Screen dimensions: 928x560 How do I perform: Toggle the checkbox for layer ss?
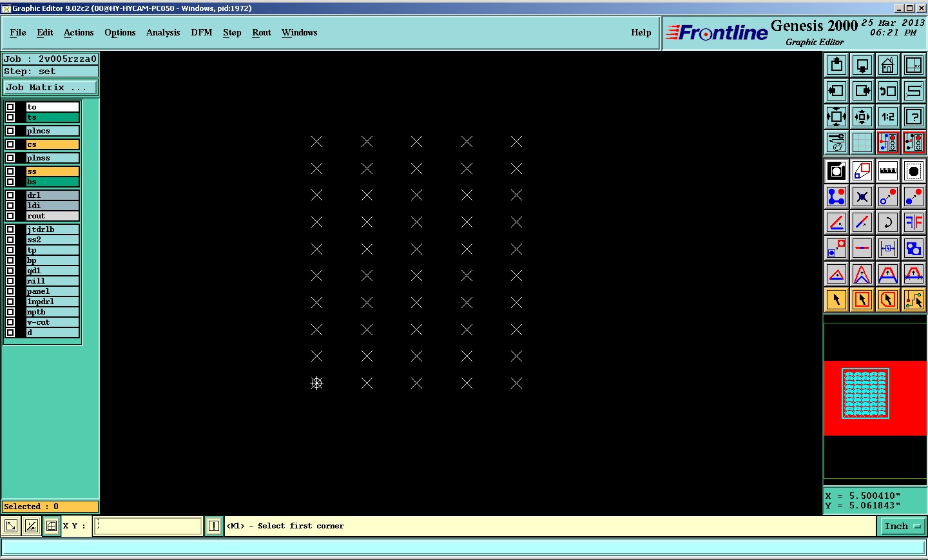[x=10, y=171]
